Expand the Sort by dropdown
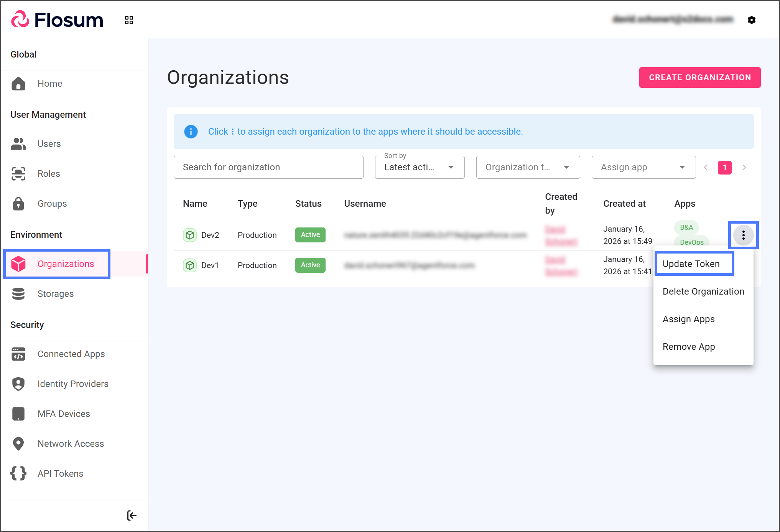 point(420,167)
